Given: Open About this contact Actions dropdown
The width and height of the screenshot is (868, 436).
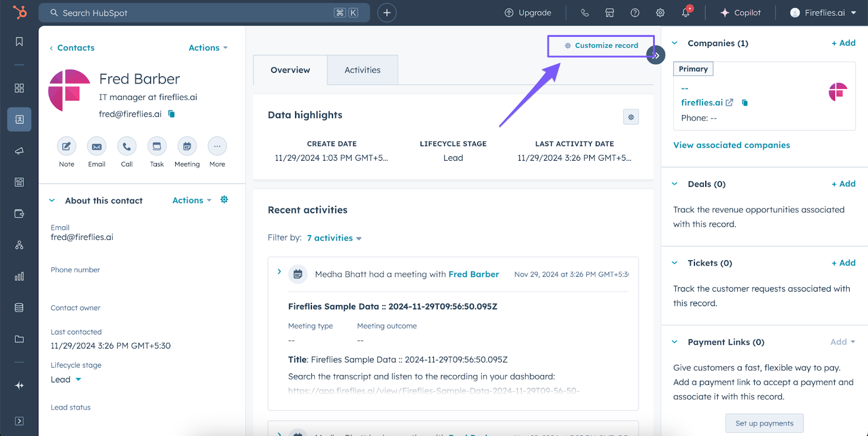Looking at the screenshot, I should click(192, 200).
